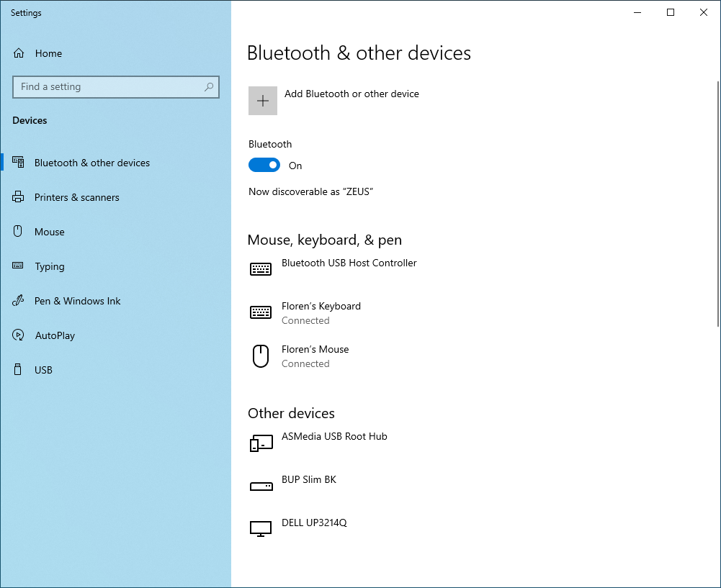The image size is (721, 588).
Task: Click the keyboard icon next to Floren's Keyboard
Action: tap(260, 312)
